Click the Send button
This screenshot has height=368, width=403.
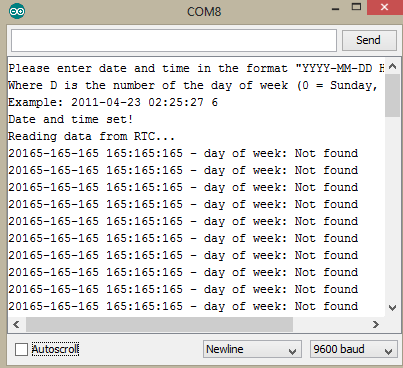pos(369,40)
